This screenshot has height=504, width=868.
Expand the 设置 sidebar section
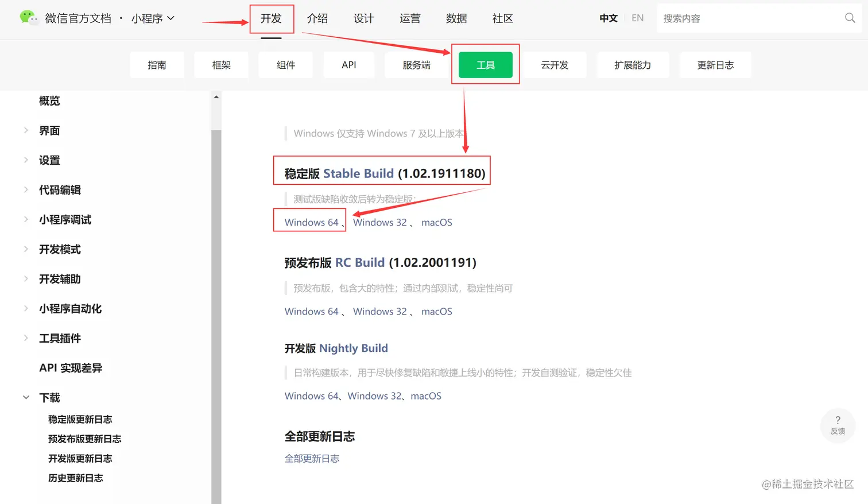(26, 160)
